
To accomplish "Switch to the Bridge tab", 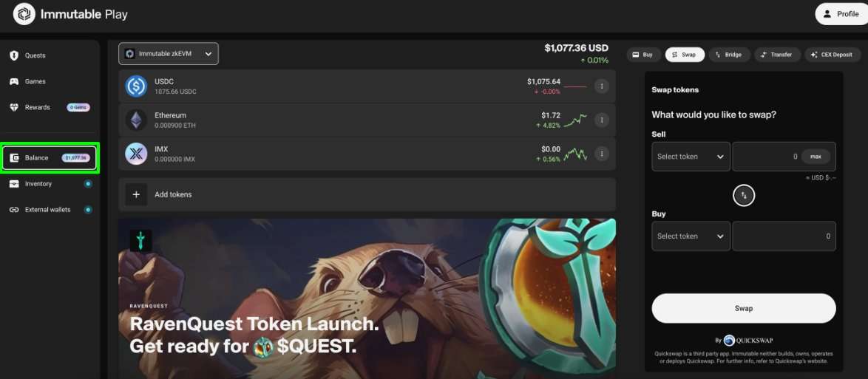I will coord(729,55).
